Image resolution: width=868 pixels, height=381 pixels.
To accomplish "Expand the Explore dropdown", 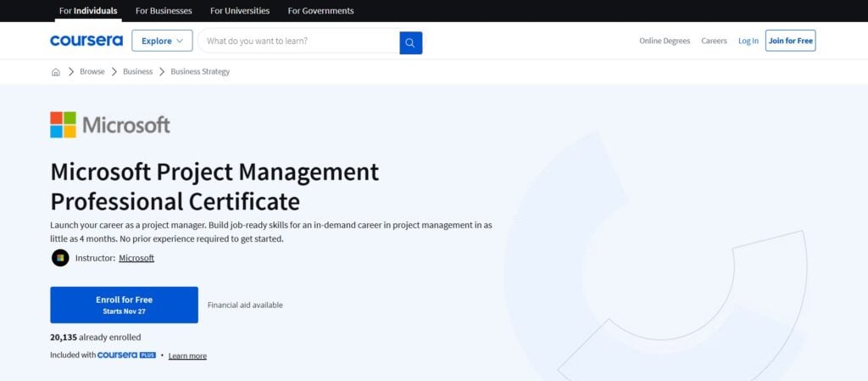I will click(x=162, y=41).
